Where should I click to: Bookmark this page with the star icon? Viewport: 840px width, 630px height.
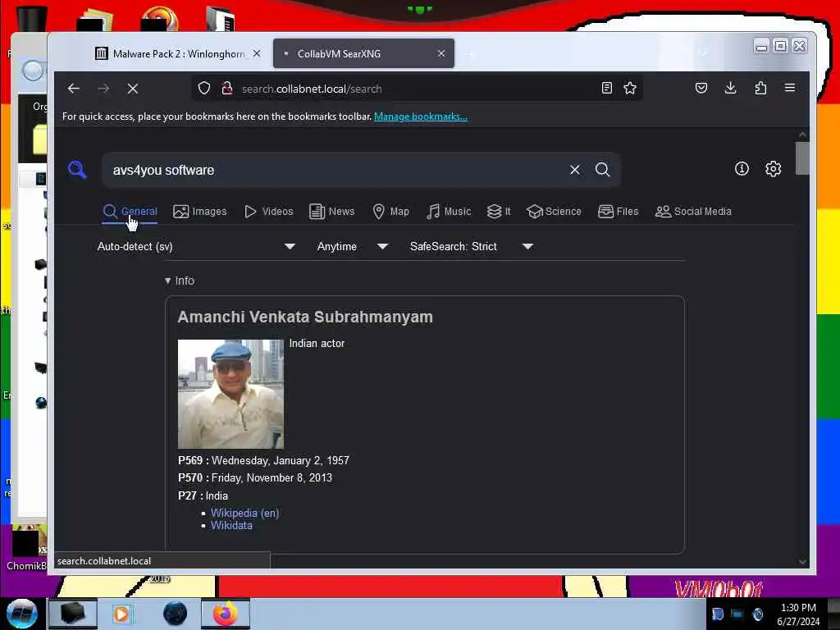(x=630, y=88)
